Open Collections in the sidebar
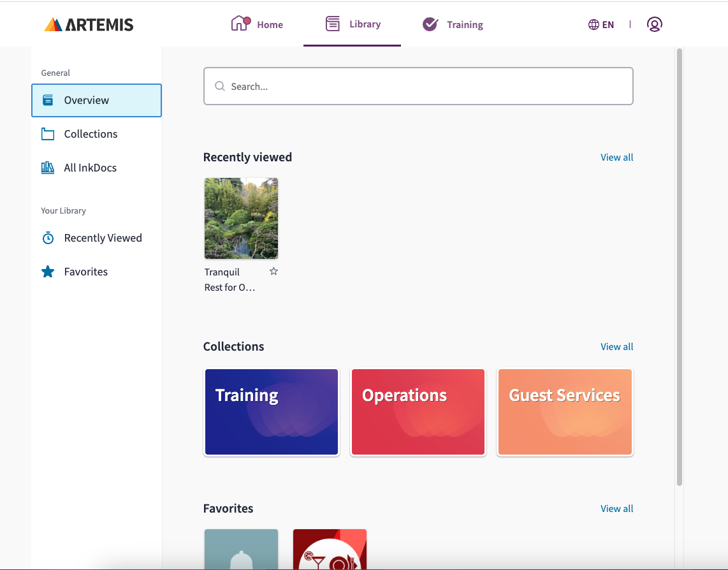This screenshot has width=728, height=570. tap(96, 134)
